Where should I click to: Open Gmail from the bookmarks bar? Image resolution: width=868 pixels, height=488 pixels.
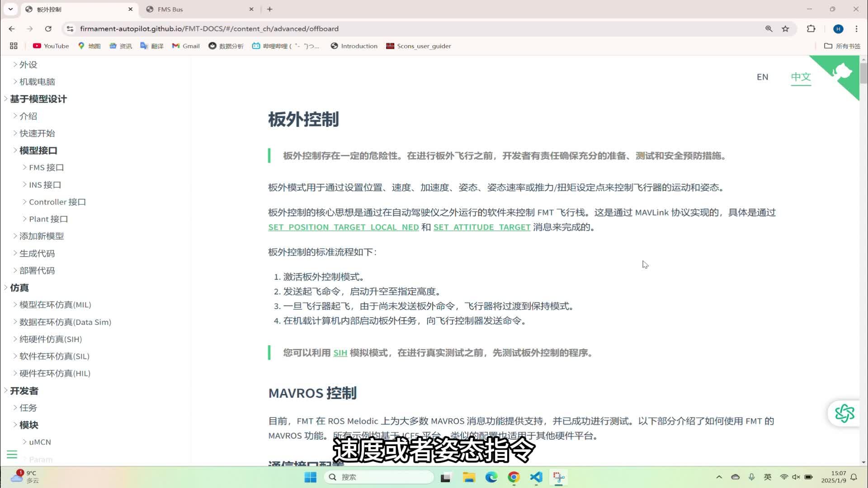tap(185, 46)
